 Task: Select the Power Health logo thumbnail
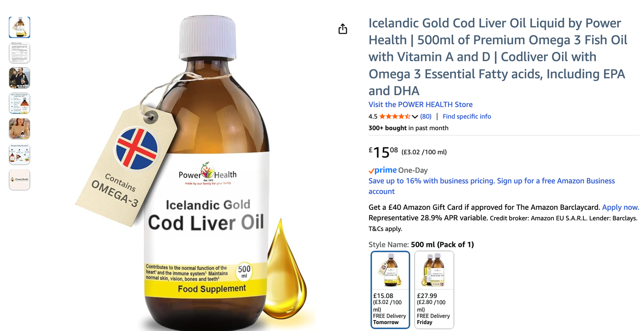19,180
